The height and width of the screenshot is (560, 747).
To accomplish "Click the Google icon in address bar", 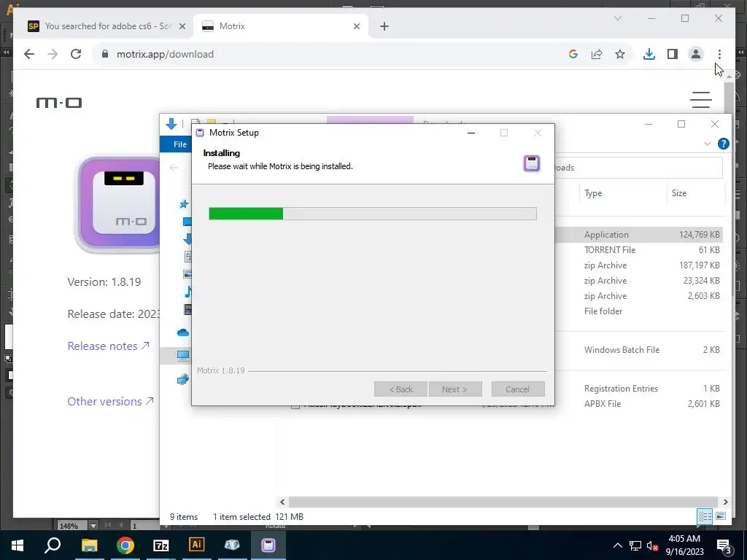I will (x=573, y=54).
